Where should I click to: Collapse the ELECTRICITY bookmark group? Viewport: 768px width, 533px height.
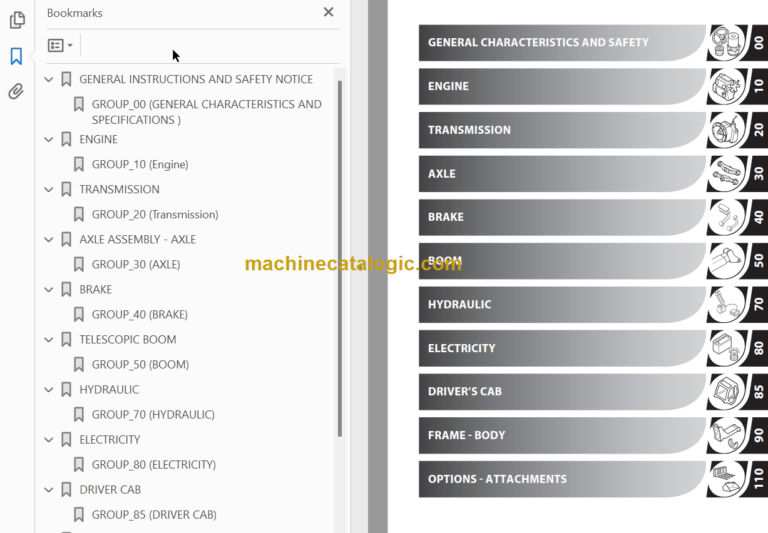click(48, 439)
